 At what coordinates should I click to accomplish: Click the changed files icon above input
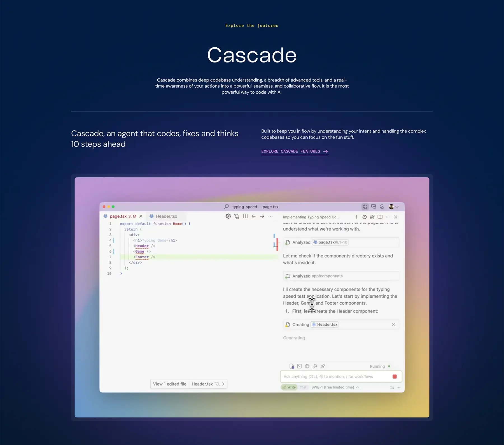point(292,366)
